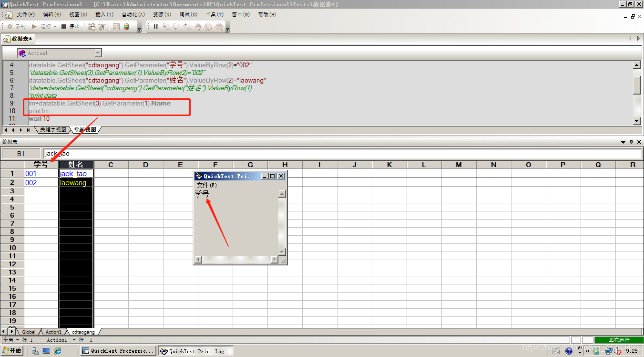This screenshot has height=357, width=644.
Task: Select the 数据表* document tab
Action: point(18,39)
